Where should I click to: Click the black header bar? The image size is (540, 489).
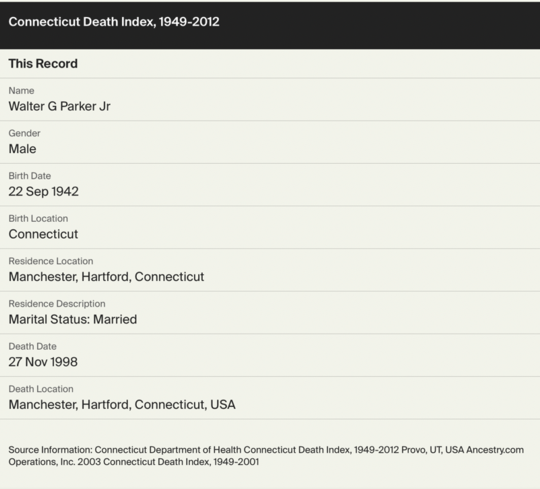tap(270, 25)
